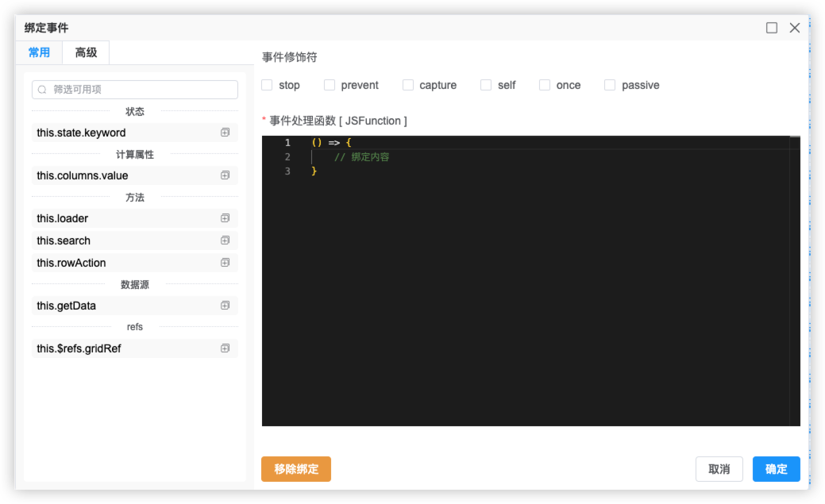Select this.state.keyword item
The height and width of the screenshot is (504, 825).
click(x=135, y=133)
